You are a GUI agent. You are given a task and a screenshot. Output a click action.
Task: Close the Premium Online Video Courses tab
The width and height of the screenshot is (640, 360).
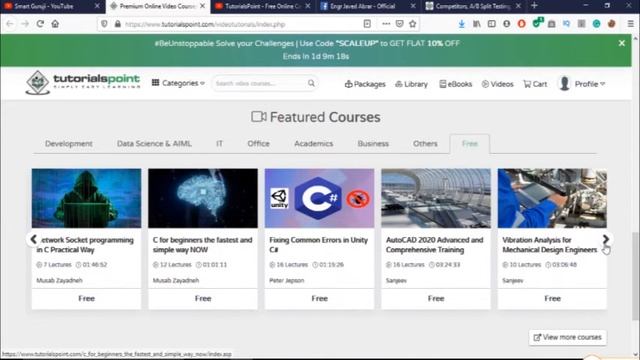[202, 6]
